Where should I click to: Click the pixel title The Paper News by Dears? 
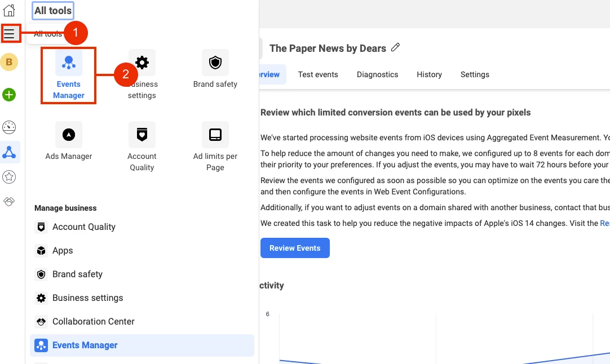coord(328,48)
